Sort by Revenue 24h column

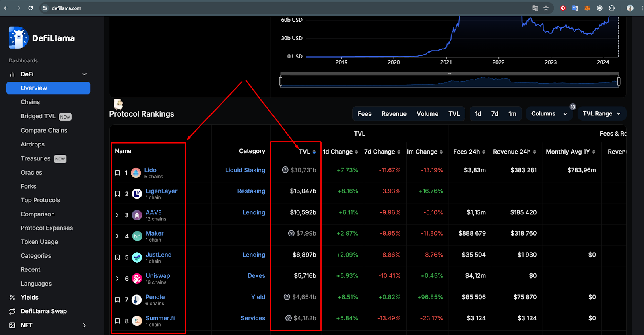coord(515,152)
